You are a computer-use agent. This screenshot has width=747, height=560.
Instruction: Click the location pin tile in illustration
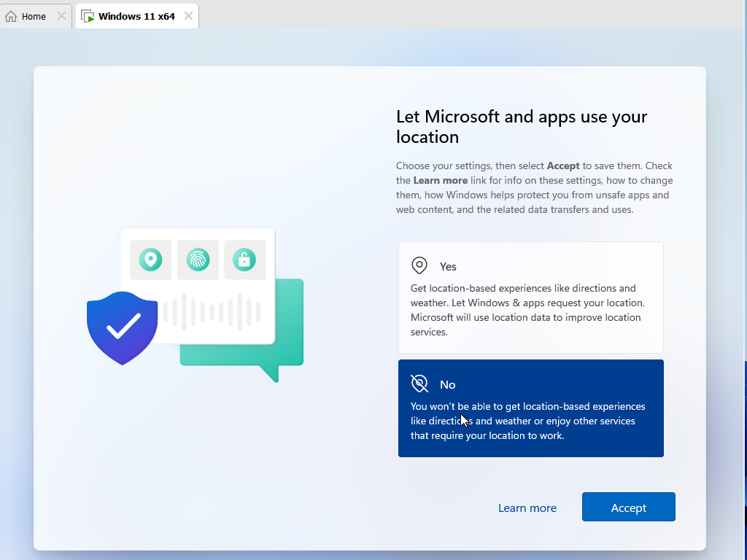[x=150, y=260]
